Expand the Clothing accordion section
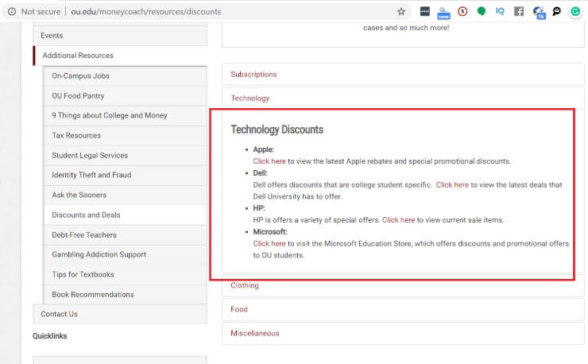Screen dimensions: 588x364 [x=403, y=285]
